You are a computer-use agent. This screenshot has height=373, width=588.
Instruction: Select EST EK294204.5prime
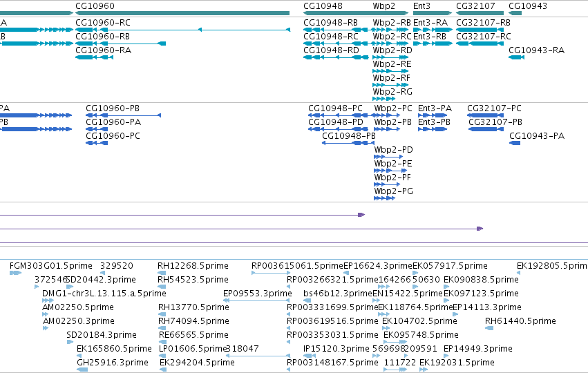pyautogui.click(x=163, y=370)
